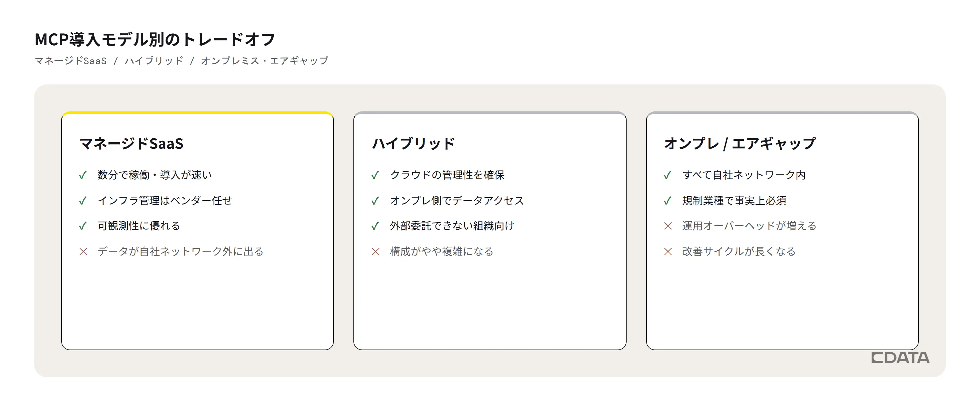
Task: Click the yellow top bar of SaaS card
Action: [198, 113]
